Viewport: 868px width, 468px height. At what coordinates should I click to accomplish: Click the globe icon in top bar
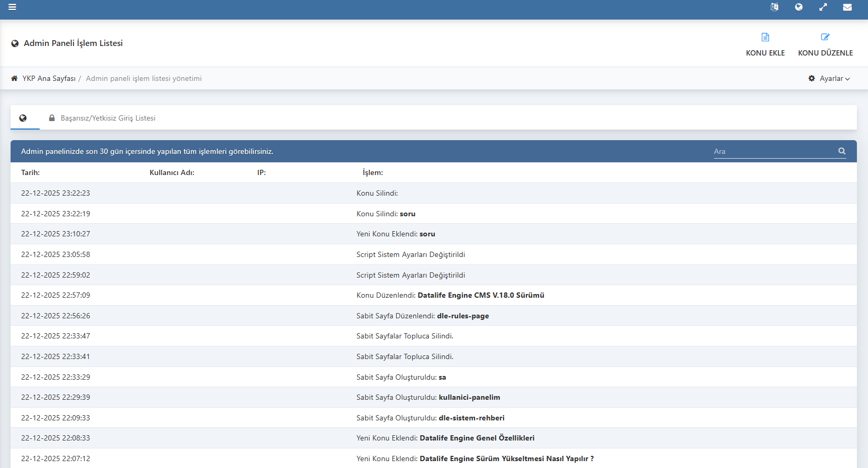(x=799, y=7)
